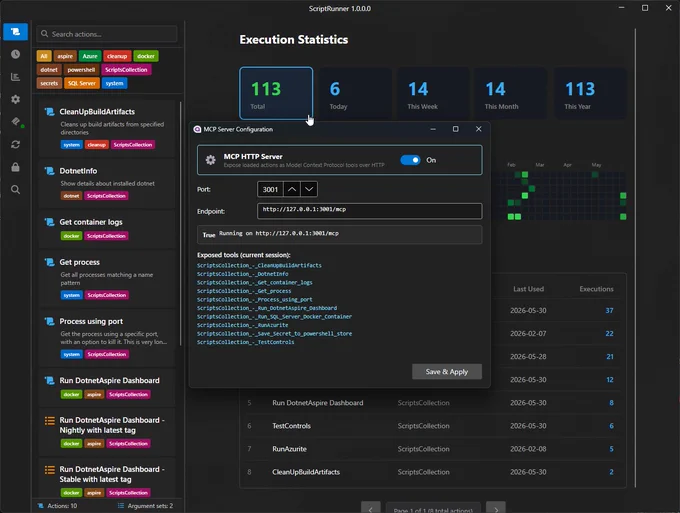
Task: Filter actions by the powershell tag
Action: pyautogui.click(x=81, y=69)
